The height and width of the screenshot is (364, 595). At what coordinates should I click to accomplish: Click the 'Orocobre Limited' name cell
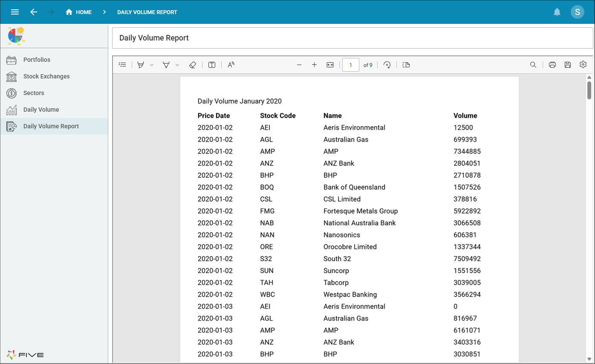pyautogui.click(x=350, y=247)
